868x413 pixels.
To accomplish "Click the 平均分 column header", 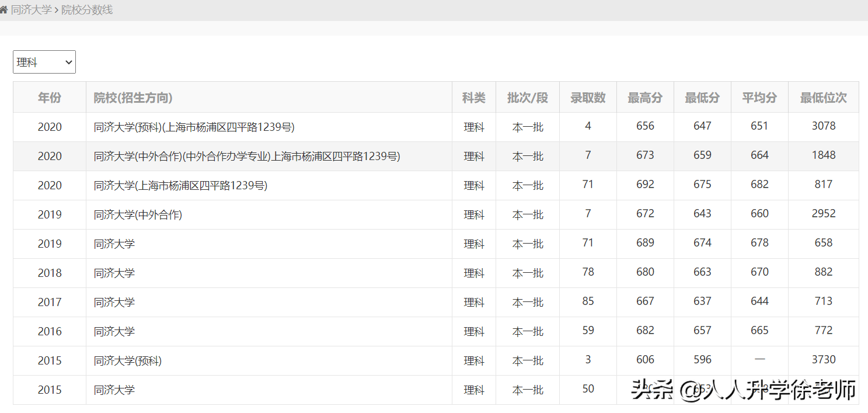I will pyautogui.click(x=759, y=97).
